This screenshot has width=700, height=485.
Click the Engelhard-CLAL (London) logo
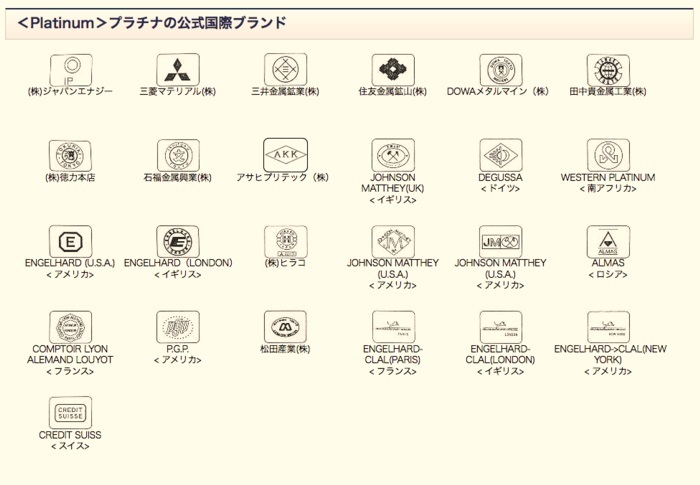tap(501, 327)
